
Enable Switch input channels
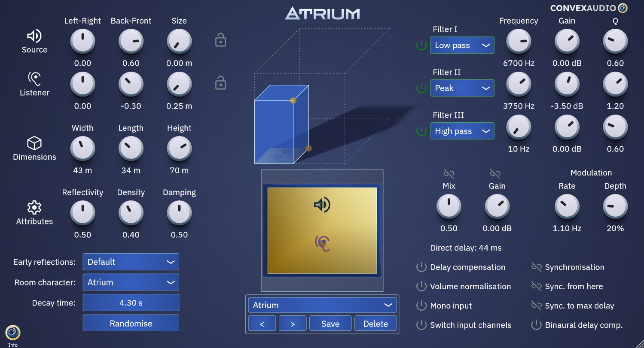coord(421,325)
